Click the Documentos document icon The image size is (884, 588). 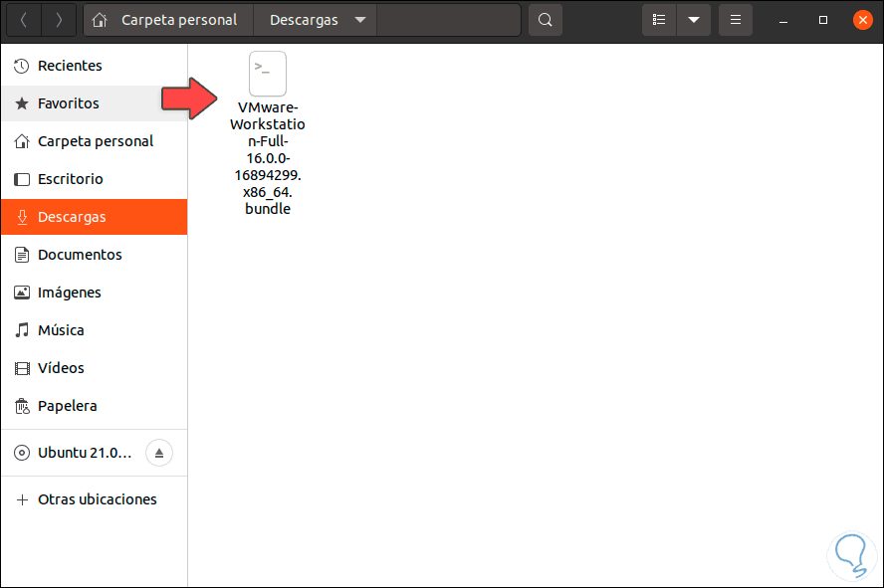[22, 255]
